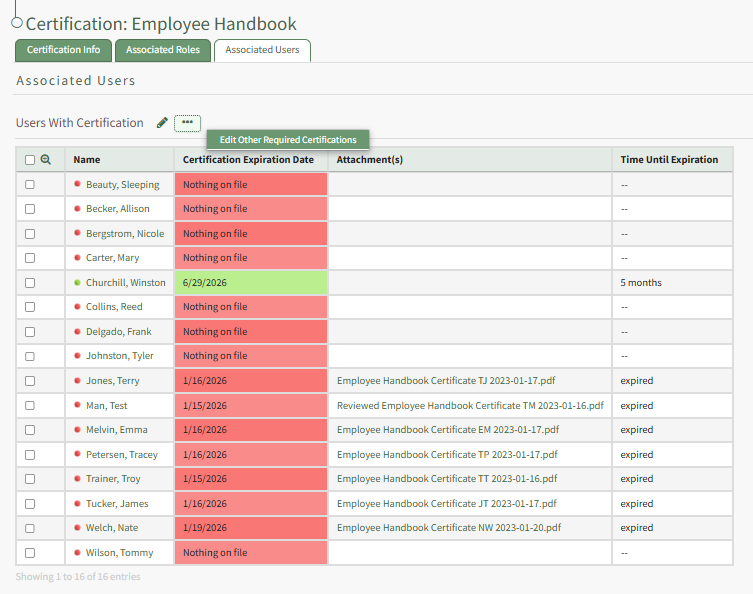Open Employee Handbook Certificate TJ 2023-01-17.pdf attachment
Screen dimensions: 753x594
pyautogui.click(x=447, y=381)
